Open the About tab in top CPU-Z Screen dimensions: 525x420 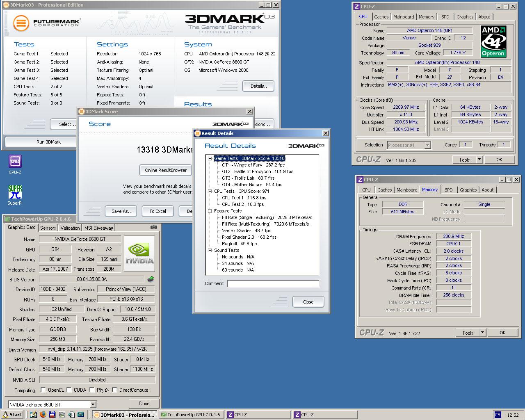tap(484, 17)
